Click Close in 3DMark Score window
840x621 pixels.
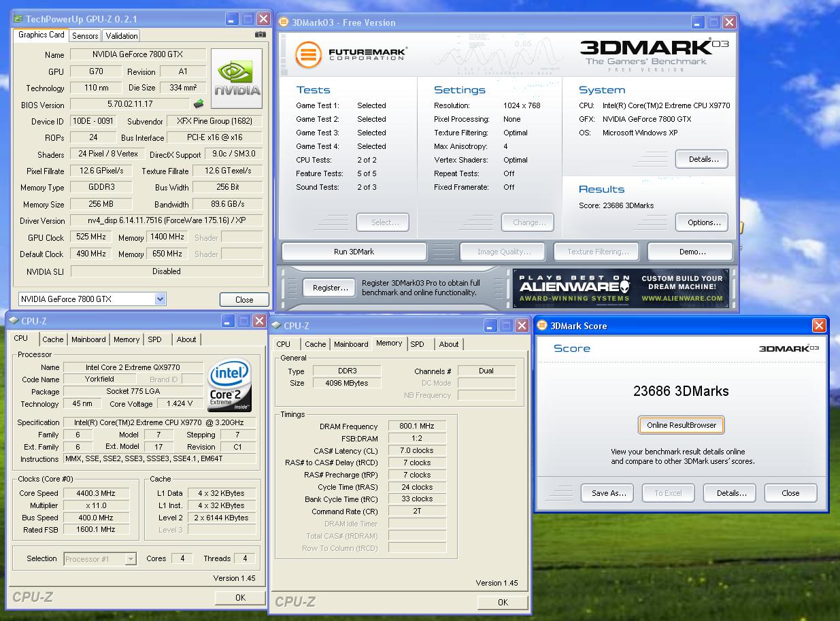pos(790,493)
